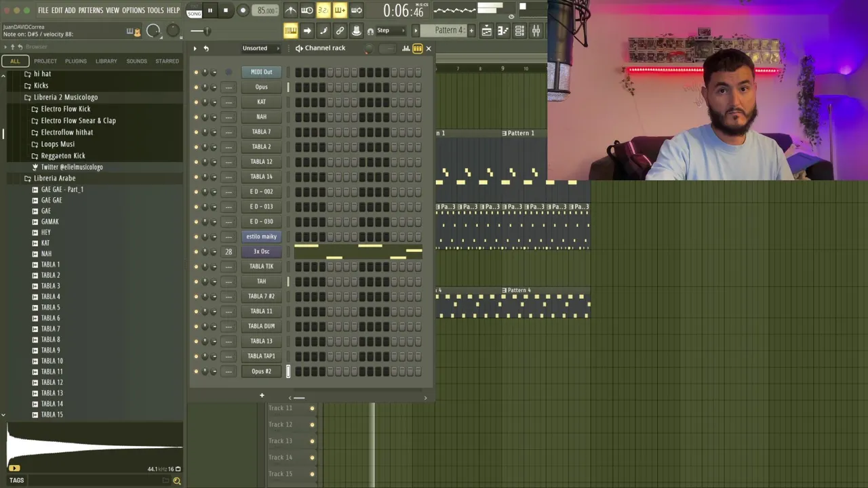Click the auto scroll arrow icon
The height and width of the screenshot is (488, 868).
point(307,30)
